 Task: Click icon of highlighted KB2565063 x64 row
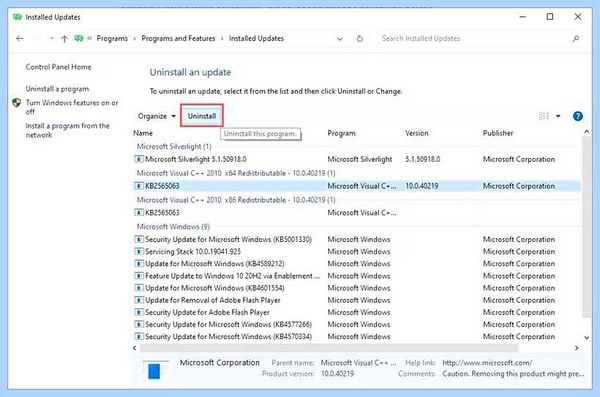139,186
